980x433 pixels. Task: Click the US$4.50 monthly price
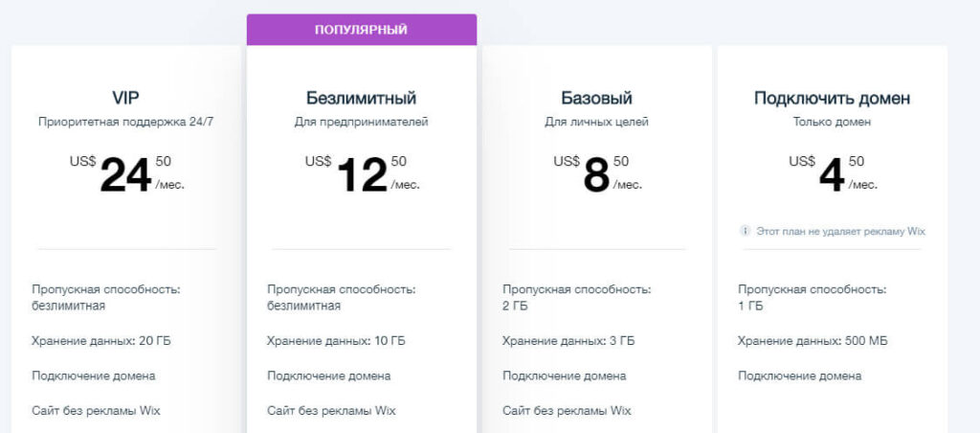[x=832, y=174]
